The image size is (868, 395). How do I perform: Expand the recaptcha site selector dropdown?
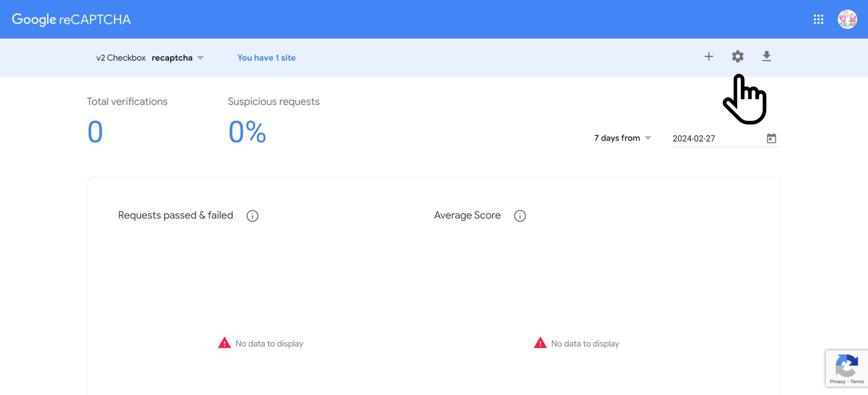click(x=200, y=58)
